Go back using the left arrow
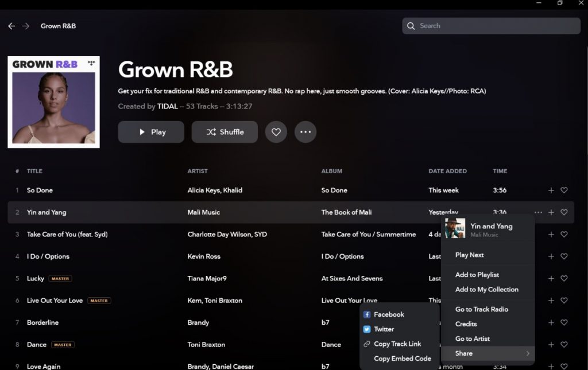 (x=11, y=26)
